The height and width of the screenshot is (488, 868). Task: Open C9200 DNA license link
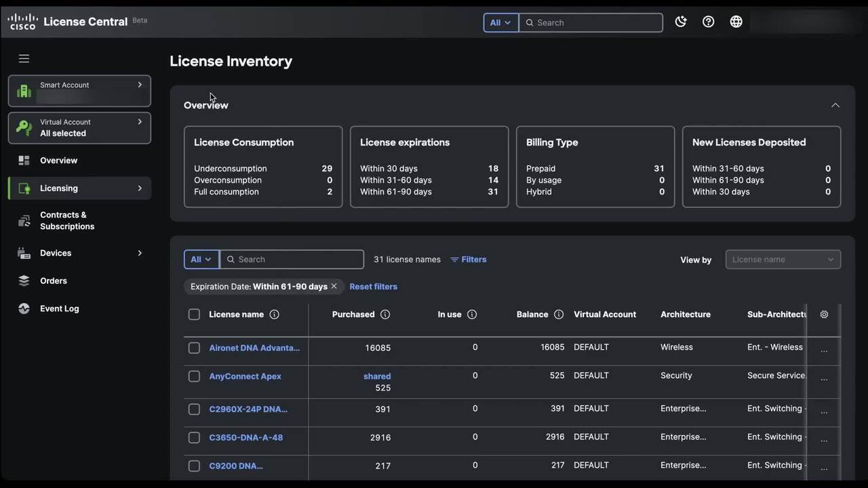(235, 466)
